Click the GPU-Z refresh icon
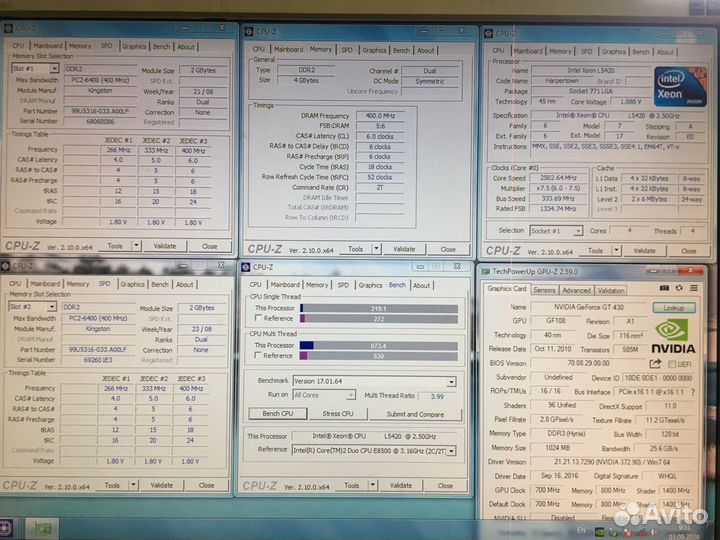Image resolution: width=720 pixels, height=540 pixels. tap(679, 288)
